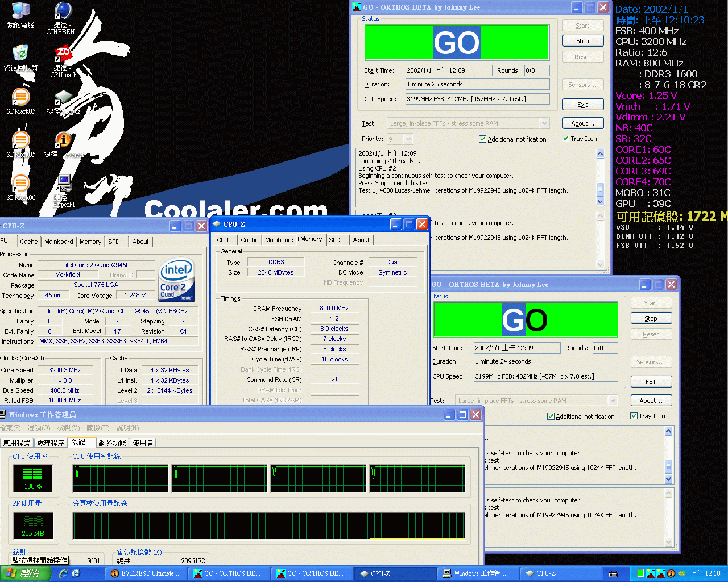The image size is (728, 582).
Task: Click About... in the upper ORTHOS window
Action: pos(583,123)
